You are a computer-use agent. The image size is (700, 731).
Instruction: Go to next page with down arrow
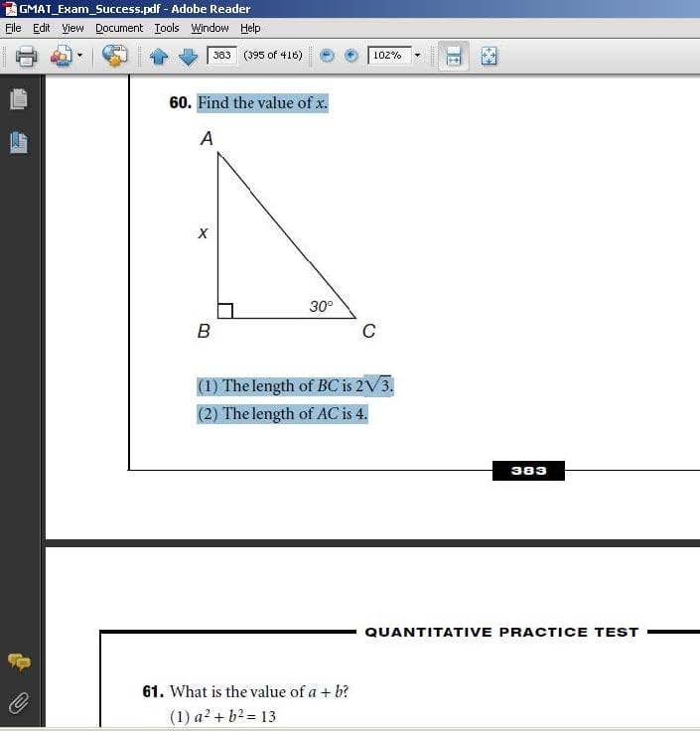(x=189, y=57)
